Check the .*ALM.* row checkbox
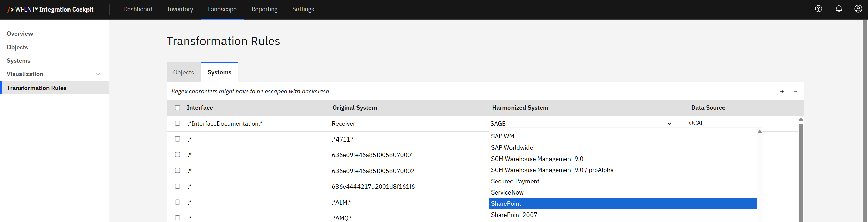 click(x=177, y=202)
